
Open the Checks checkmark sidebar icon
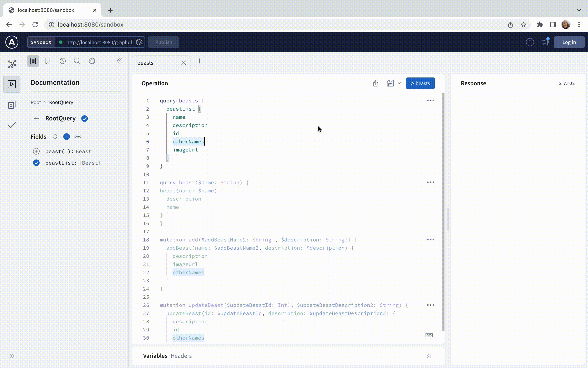12,125
